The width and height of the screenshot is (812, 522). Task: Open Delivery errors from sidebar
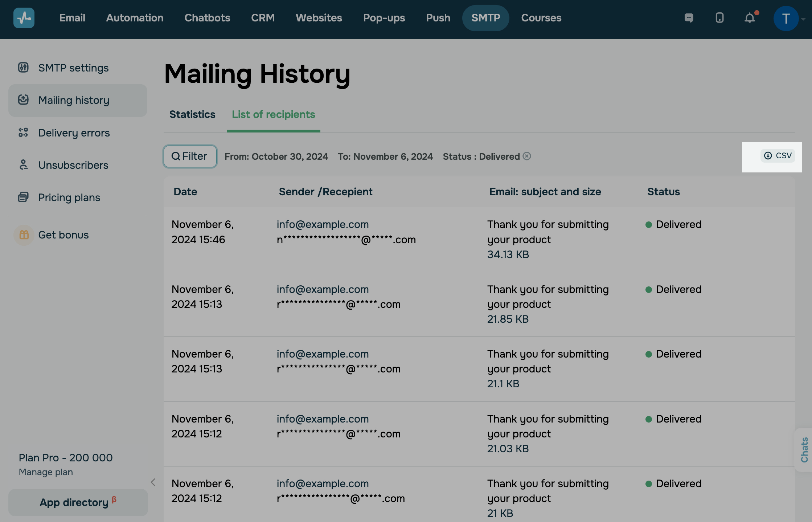pyautogui.click(x=74, y=133)
